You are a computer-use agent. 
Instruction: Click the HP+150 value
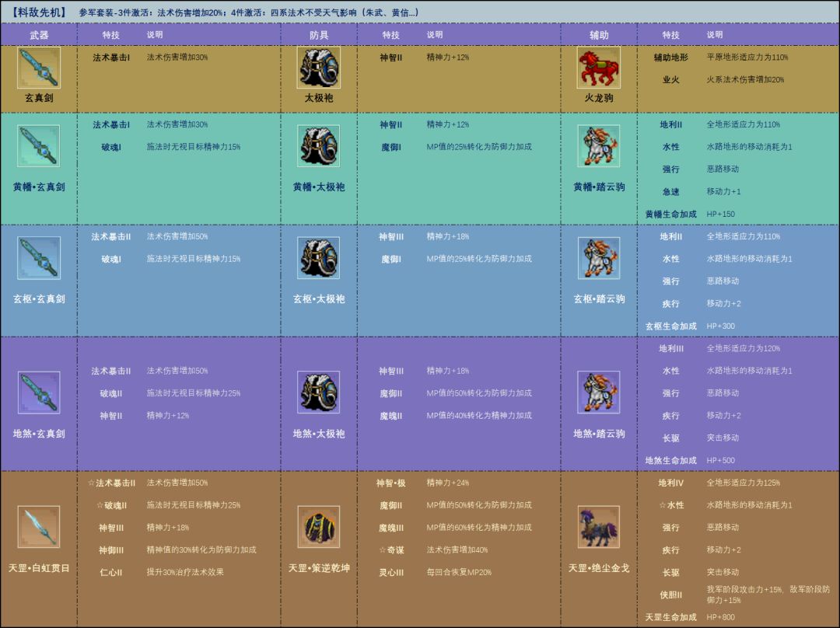point(720,215)
